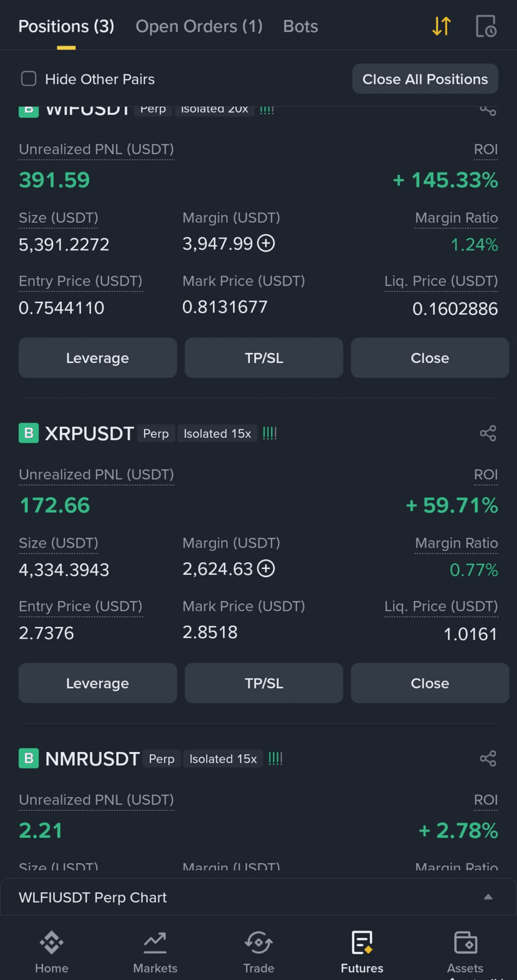Tap WIFUSDT Unrealized PNL value 391.59

click(54, 180)
